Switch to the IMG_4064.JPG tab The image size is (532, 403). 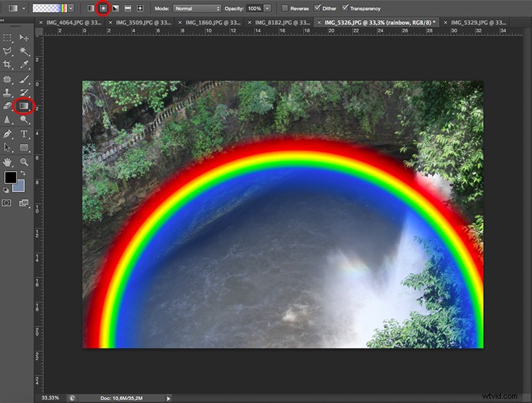pyautogui.click(x=74, y=23)
